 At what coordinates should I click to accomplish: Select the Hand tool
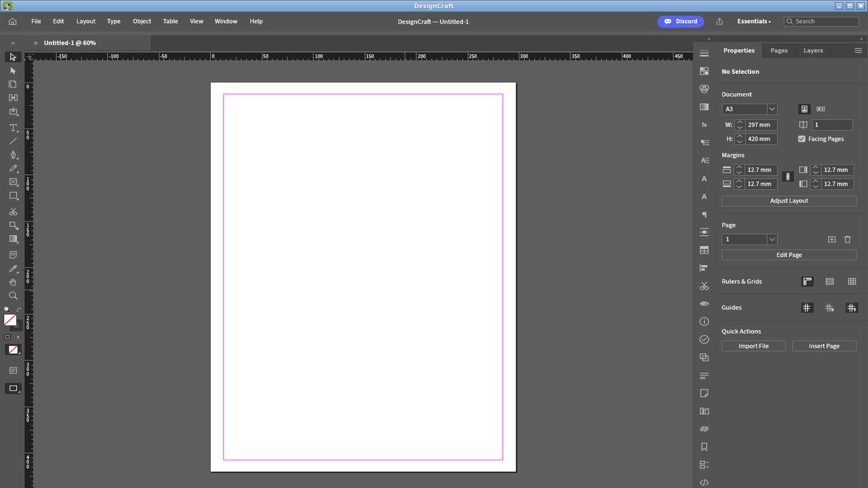click(x=13, y=282)
